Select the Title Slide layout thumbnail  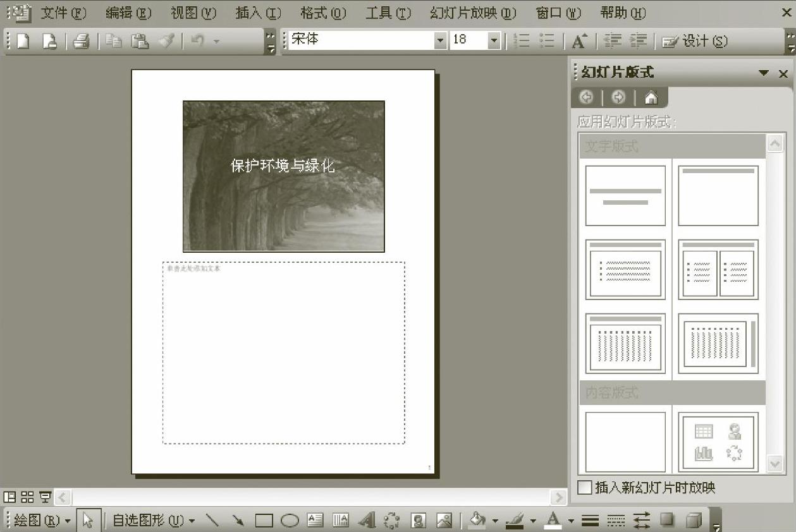[x=625, y=195]
